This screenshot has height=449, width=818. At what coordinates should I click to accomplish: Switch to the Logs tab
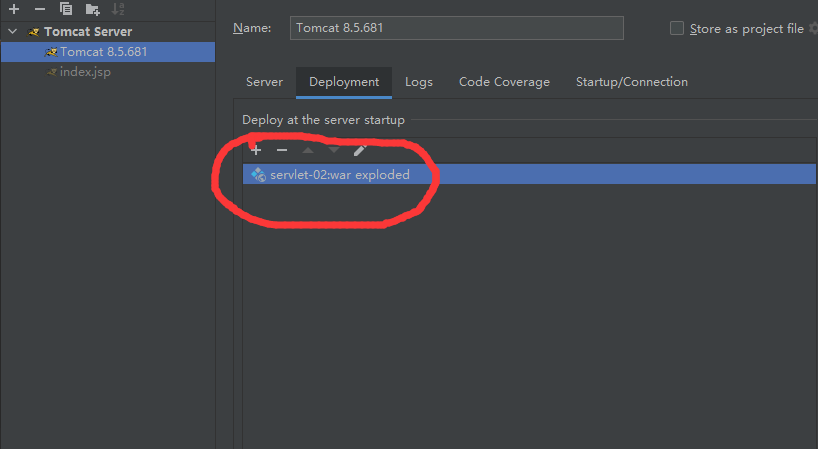[419, 82]
